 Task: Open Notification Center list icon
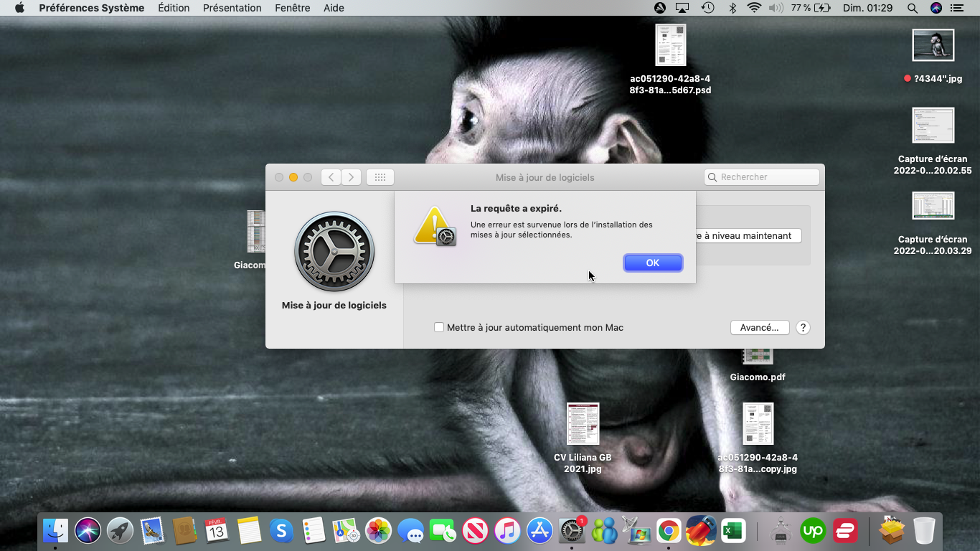click(956, 8)
